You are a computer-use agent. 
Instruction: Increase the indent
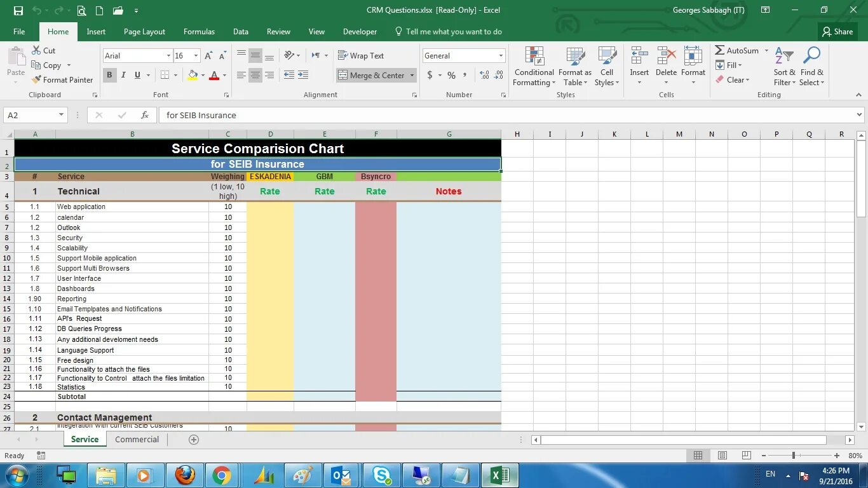click(302, 75)
